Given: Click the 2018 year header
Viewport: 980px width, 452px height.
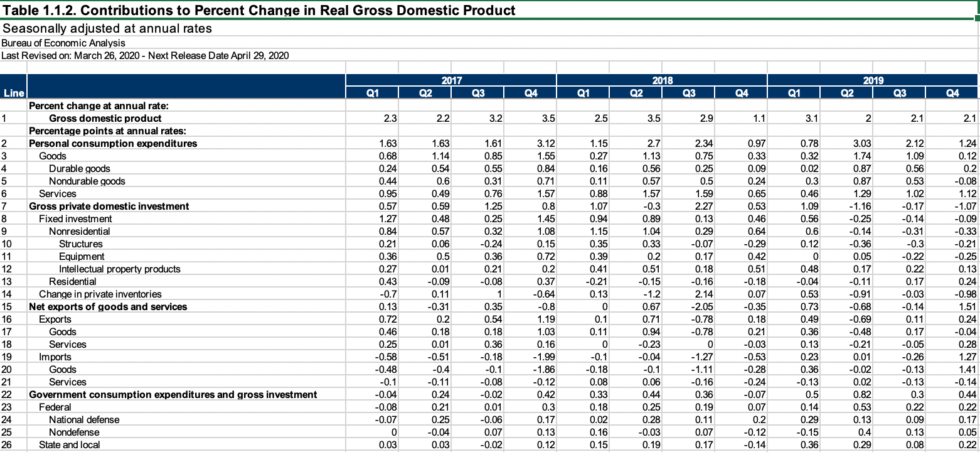Looking at the screenshot, I should click(661, 80).
